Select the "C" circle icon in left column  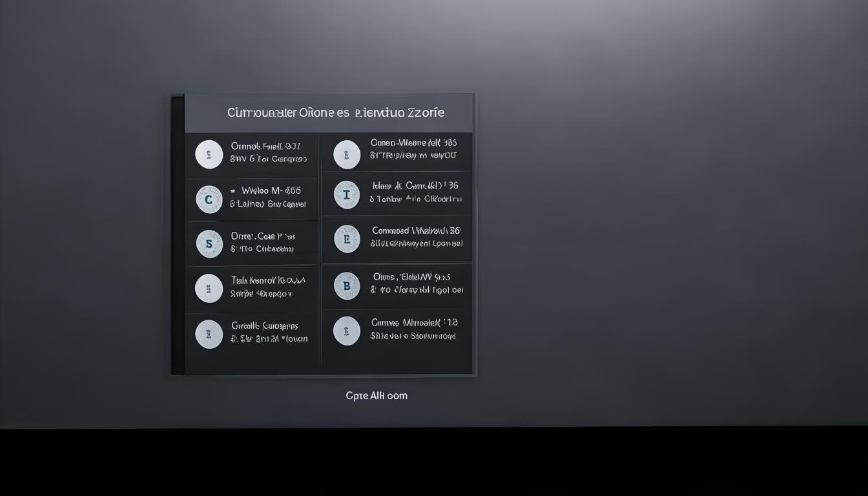click(209, 200)
